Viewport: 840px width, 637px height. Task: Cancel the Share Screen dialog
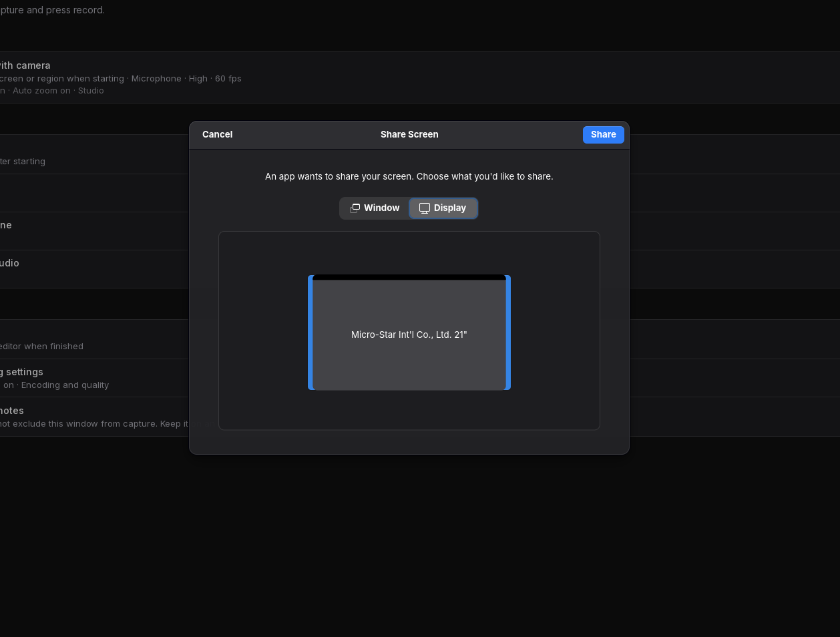click(217, 135)
